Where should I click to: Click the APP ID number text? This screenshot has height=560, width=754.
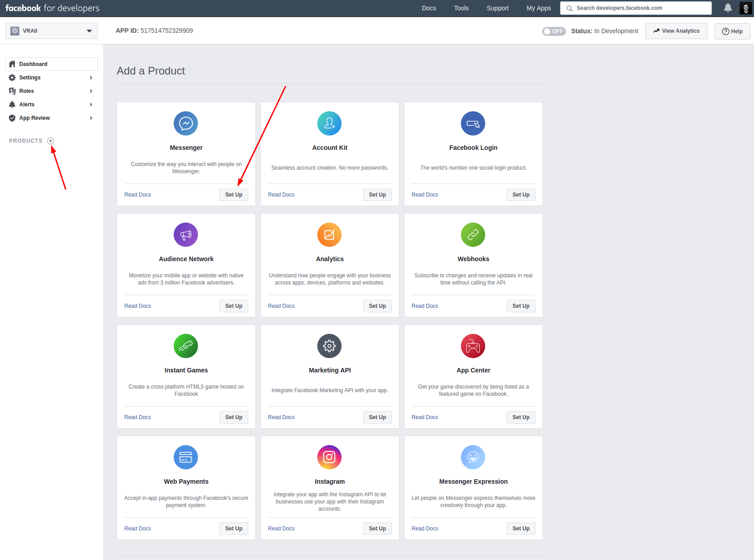click(167, 31)
